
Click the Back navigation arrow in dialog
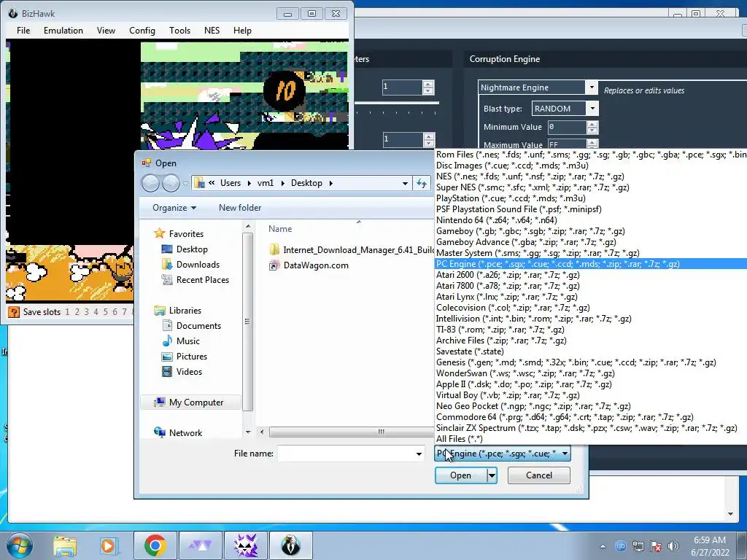click(150, 183)
